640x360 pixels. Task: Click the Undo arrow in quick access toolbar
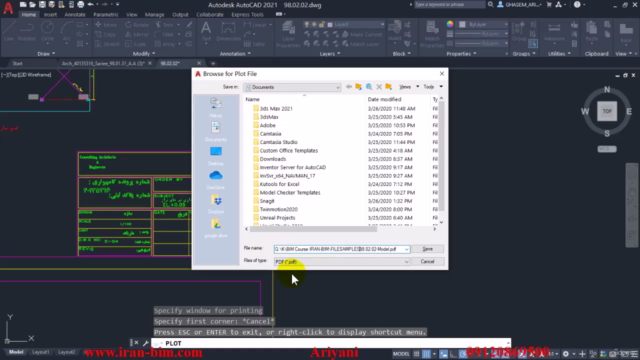[x=90, y=4]
